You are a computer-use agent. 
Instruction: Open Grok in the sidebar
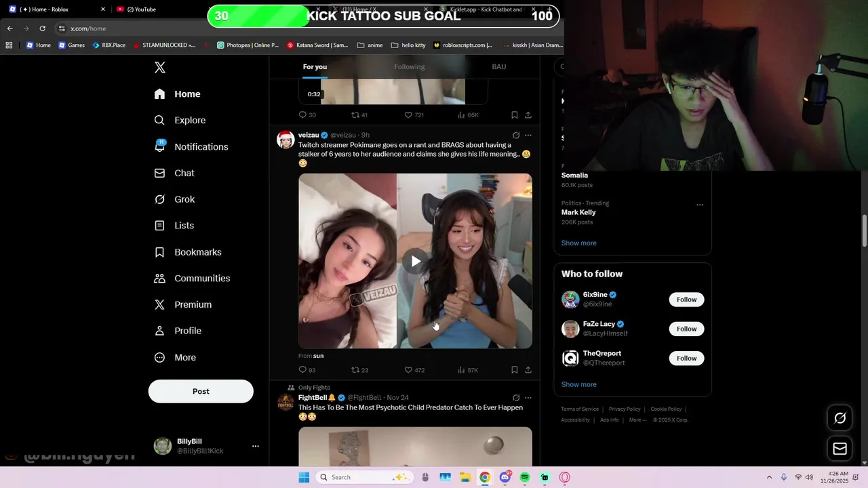[174, 199]
